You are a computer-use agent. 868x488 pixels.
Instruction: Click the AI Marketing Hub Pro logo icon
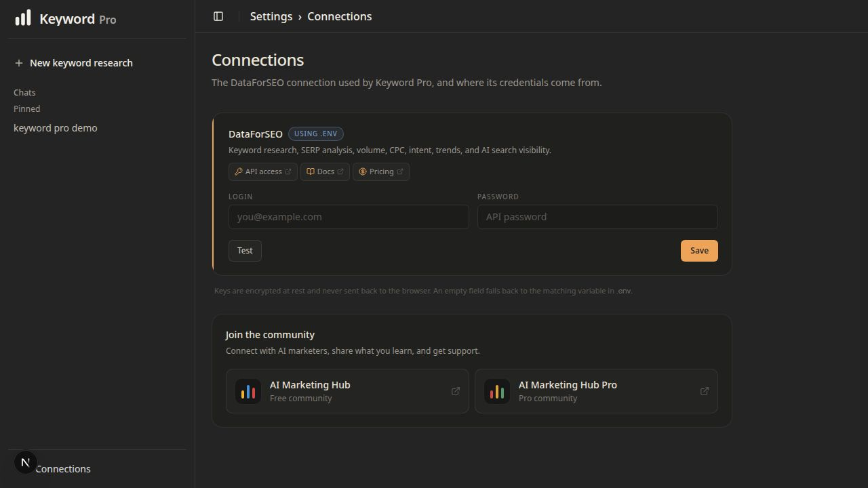(497, 391)
